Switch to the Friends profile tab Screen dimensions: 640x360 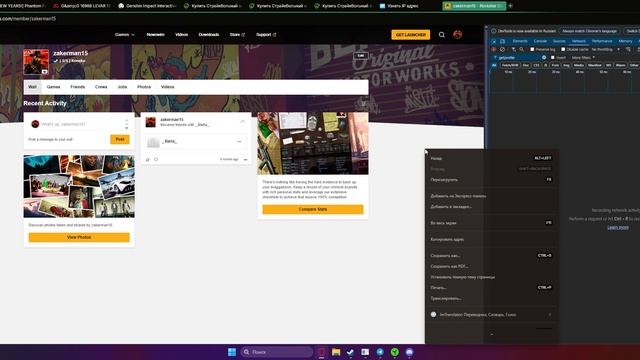click(78, 87)
